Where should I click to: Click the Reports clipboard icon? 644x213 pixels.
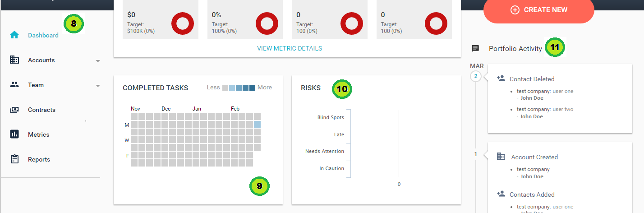14,159
